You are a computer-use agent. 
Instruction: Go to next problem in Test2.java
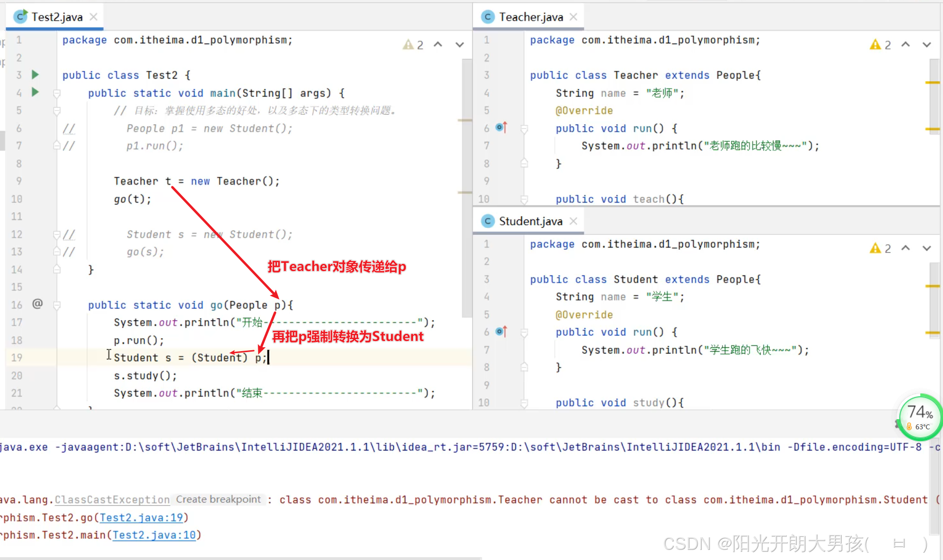[459, 45]
